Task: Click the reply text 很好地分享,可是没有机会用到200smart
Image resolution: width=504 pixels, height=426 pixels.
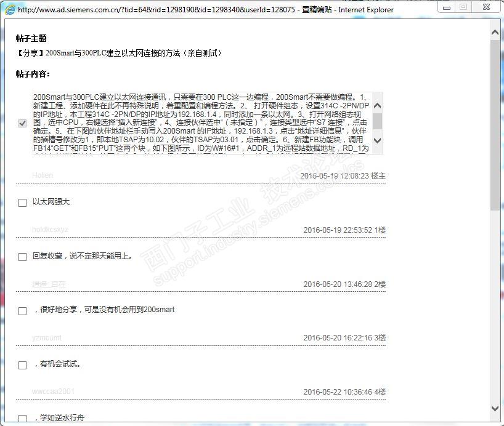Action: (x=105, y=310)
